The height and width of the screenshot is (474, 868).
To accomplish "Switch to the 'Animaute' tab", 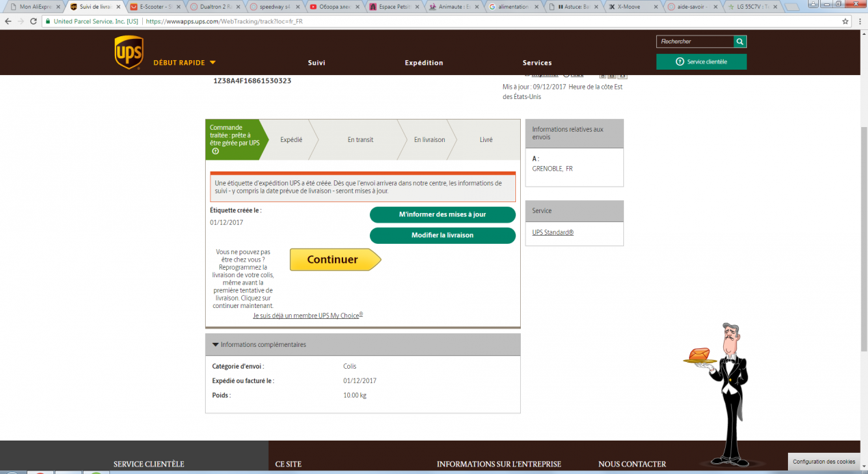I will [x=453, y=6].
